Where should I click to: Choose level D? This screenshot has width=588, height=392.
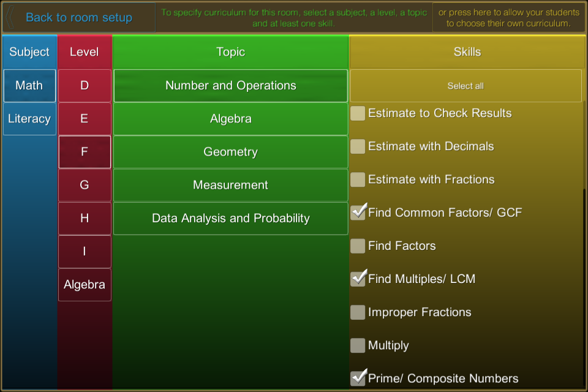click(x=85, y=86)
